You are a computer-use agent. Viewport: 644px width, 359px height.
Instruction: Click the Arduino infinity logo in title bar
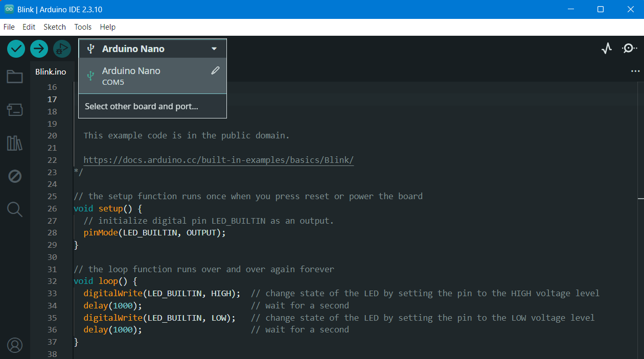[9, 9]
